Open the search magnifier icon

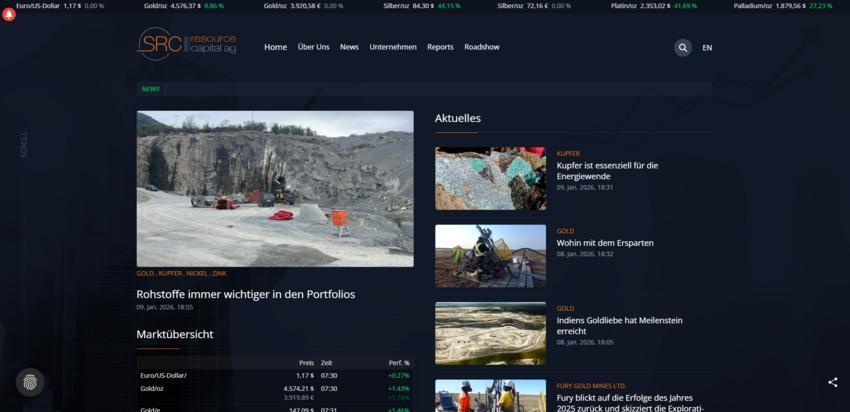coord(682,47)
